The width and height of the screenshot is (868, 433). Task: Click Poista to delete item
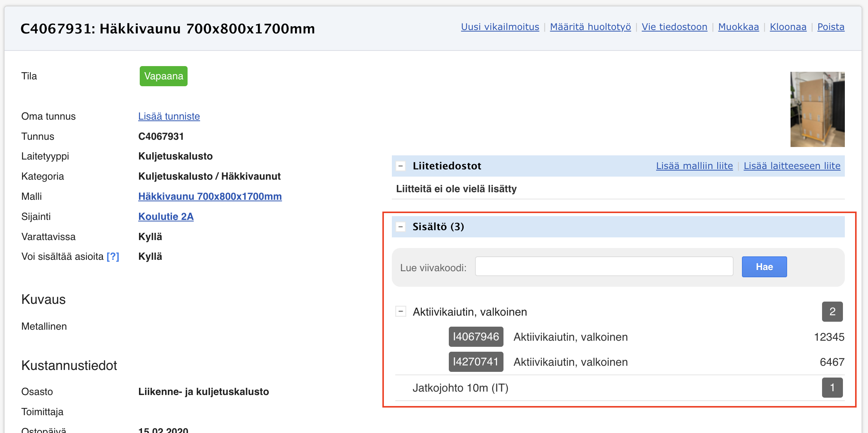(830, 27)
